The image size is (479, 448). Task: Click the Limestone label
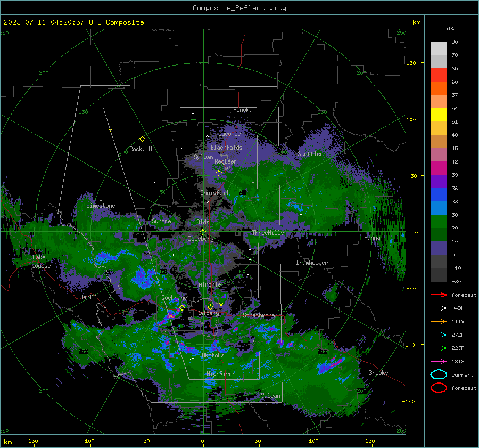click(101, 206)
